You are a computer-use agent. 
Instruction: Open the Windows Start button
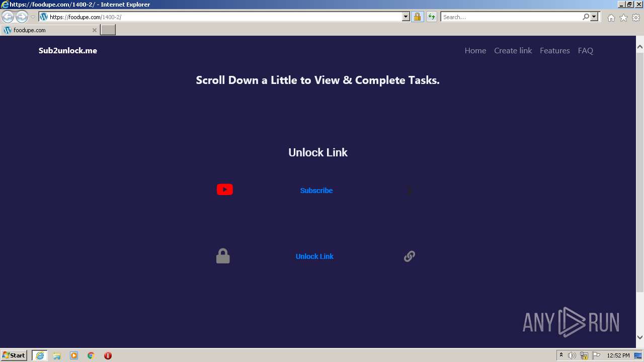point(14,355)
